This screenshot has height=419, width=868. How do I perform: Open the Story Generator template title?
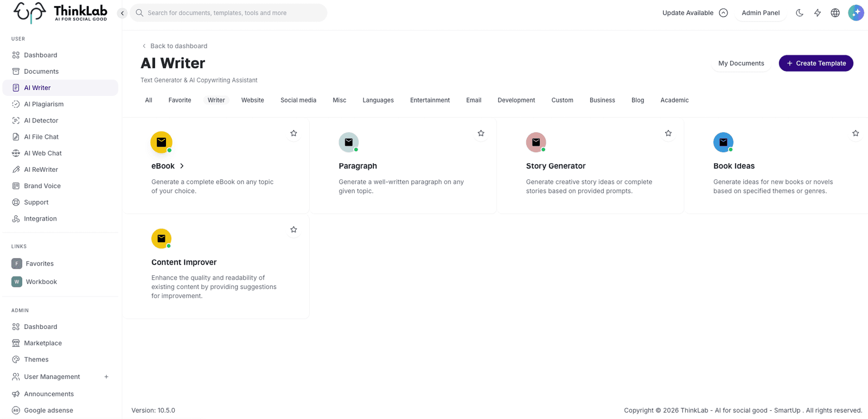point(556,166)
